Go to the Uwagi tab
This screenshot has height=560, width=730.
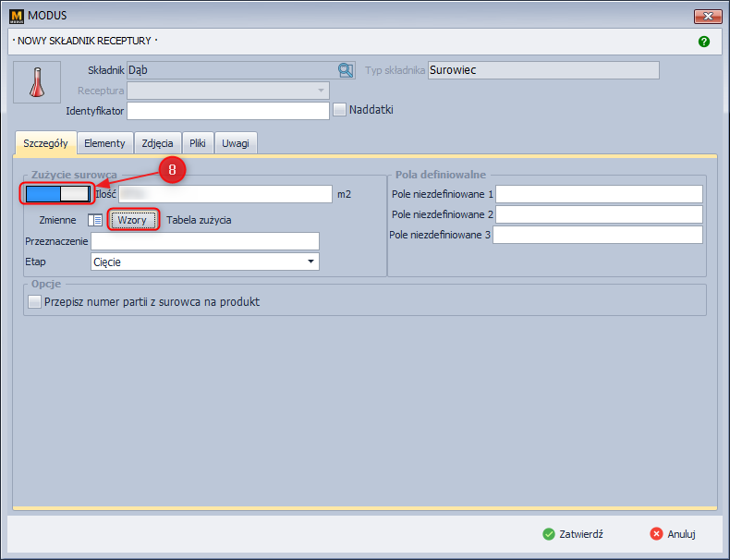click(x=236, y=143)
